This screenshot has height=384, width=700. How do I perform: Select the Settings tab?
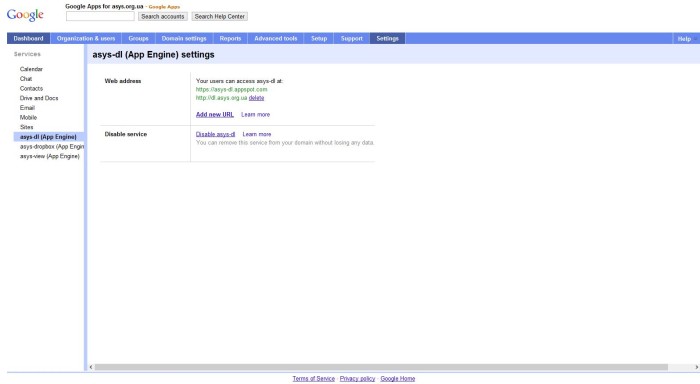[388, 38]
